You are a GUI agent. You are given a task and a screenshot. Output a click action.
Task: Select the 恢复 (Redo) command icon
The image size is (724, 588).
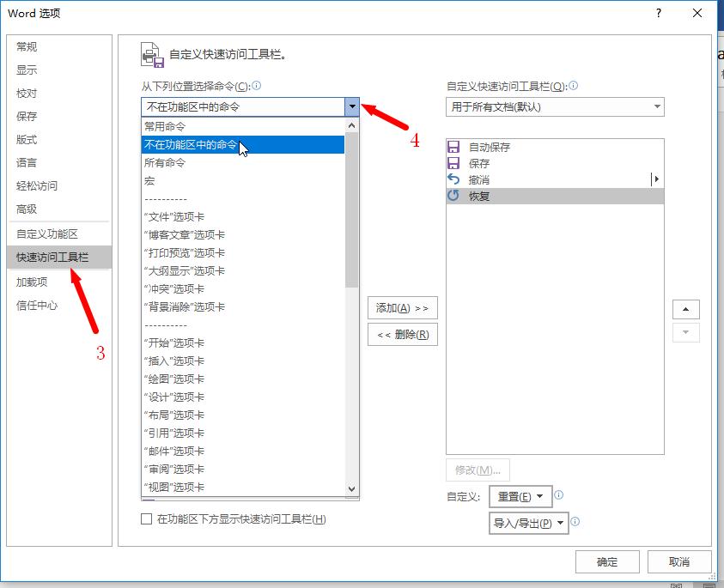coord(454,196)
